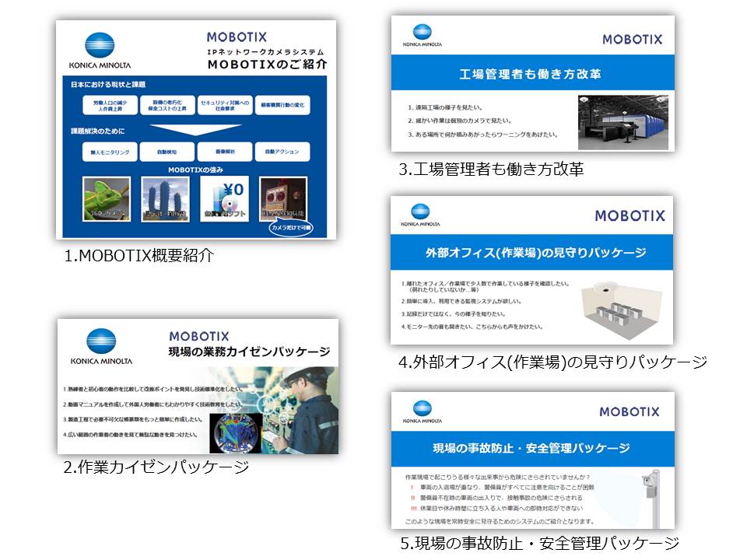This screenshot has height=560, width=747.
Task: Click the helmeted worker photo
Action: 309,411
